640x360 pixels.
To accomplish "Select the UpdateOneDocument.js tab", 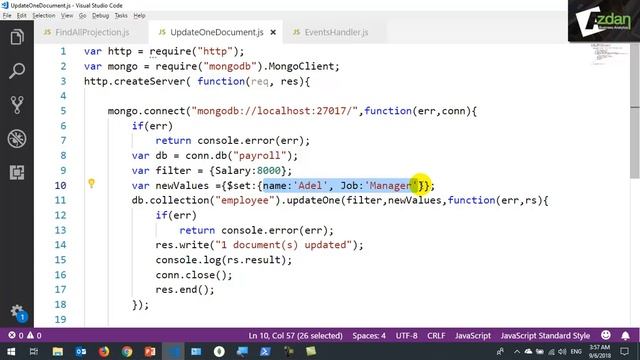I will point(216,32).
